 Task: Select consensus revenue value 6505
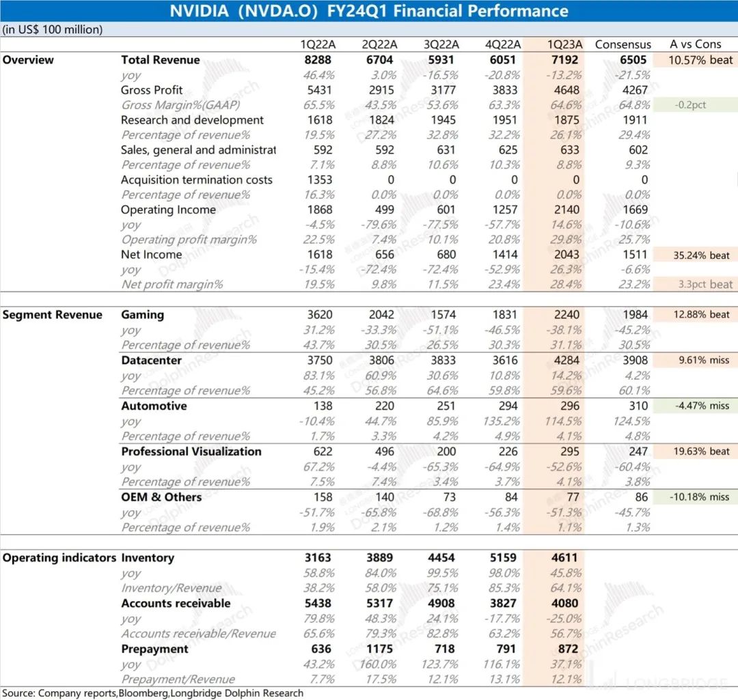(633, 59)
